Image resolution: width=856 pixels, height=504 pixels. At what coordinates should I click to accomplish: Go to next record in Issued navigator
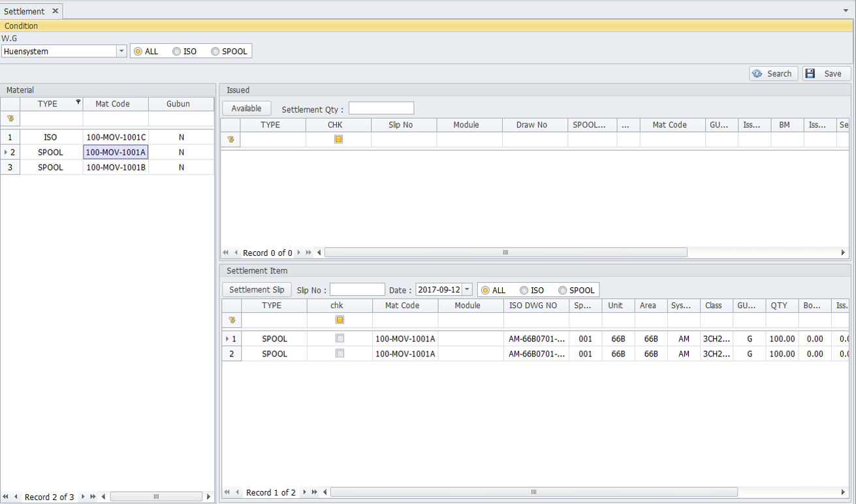(x=299, y=253)
